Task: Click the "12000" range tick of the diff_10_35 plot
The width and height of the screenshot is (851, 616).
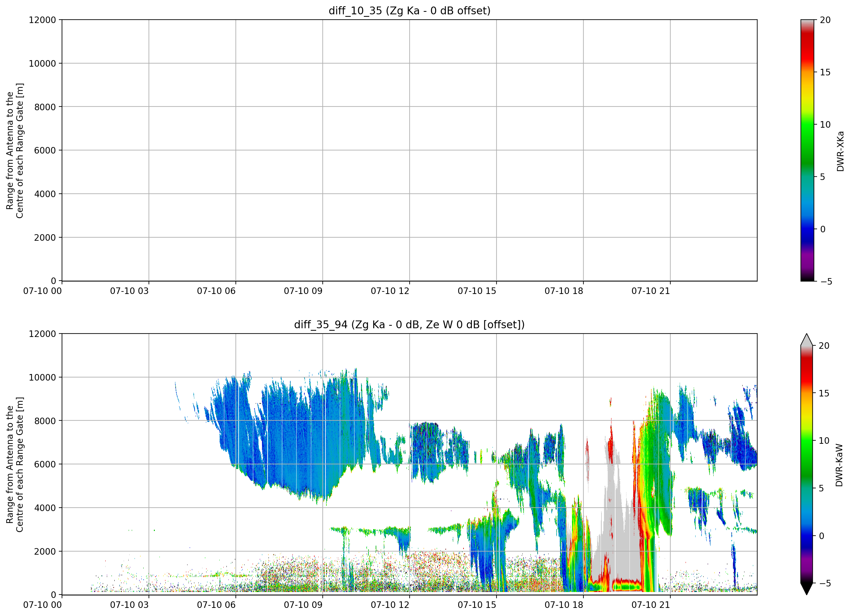Action: 42,20
